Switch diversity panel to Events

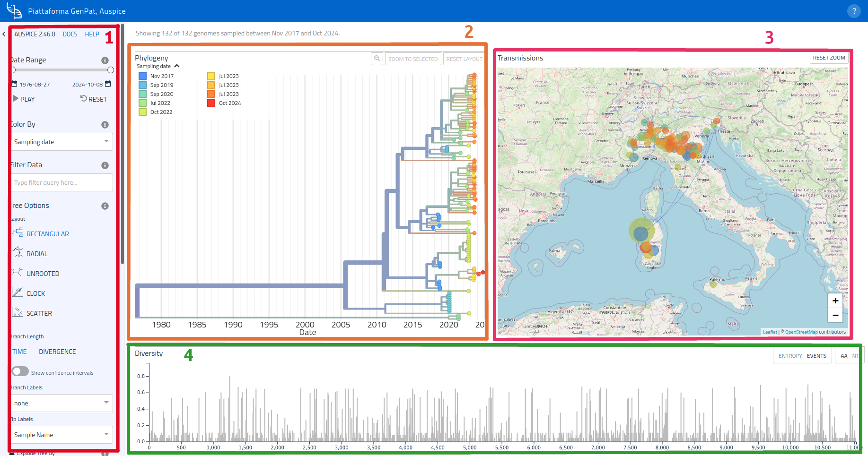point(816,356)
